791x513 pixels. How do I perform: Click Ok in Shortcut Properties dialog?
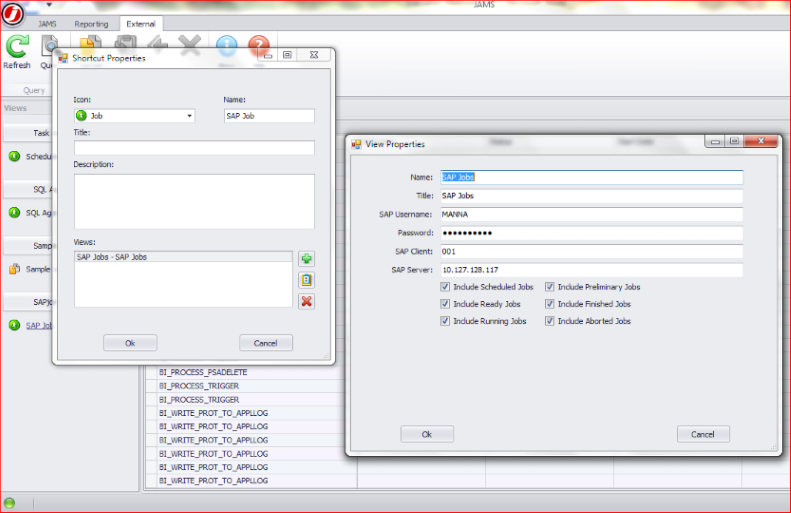(130, 343)
